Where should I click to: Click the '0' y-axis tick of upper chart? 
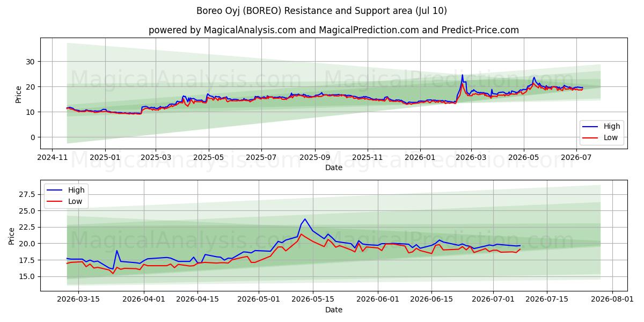[33, 137]
